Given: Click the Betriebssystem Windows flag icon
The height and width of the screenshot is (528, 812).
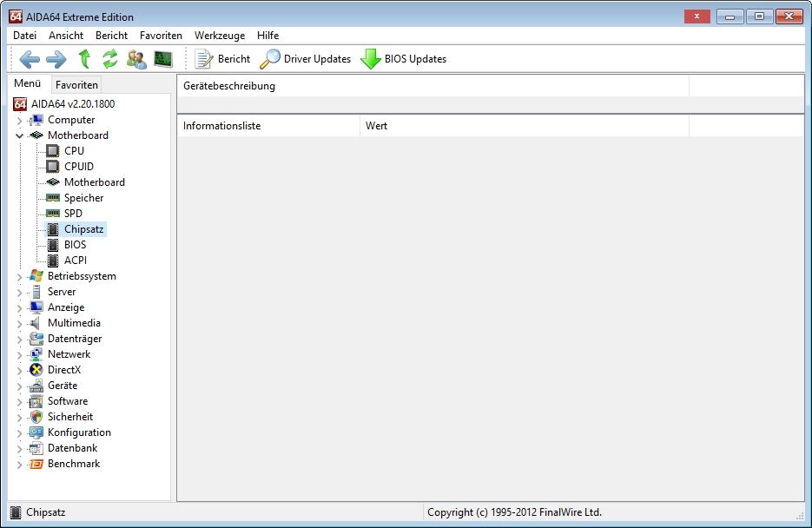Looking at the screenshot, I should pyautogui.click(x=36, y=276).
